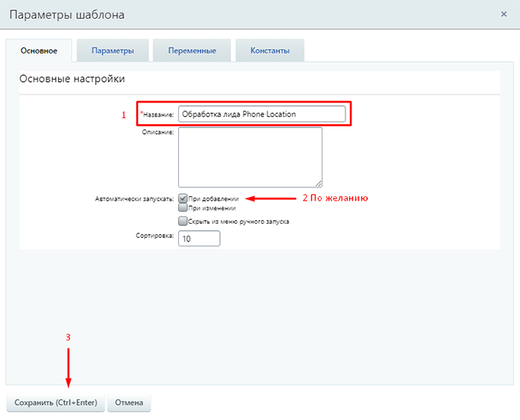
Task: Open the Параметры tab
Action: tap(113, 51)
